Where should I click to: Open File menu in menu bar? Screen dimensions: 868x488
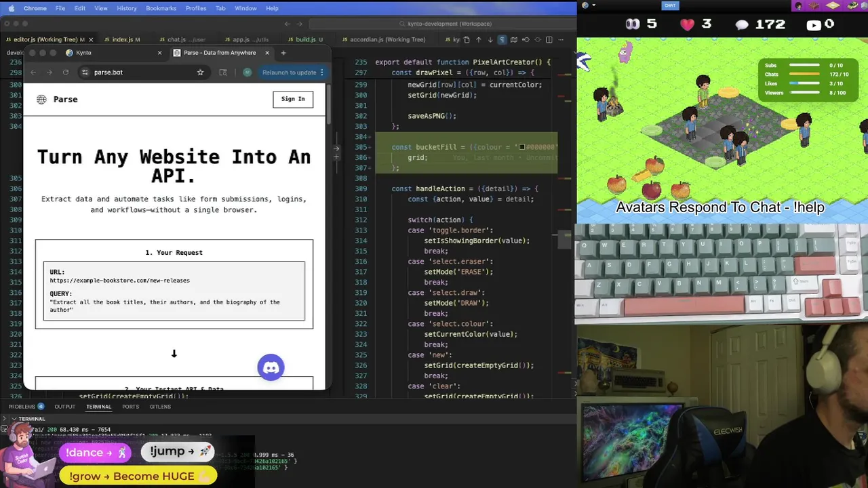(x=60, y=8)
